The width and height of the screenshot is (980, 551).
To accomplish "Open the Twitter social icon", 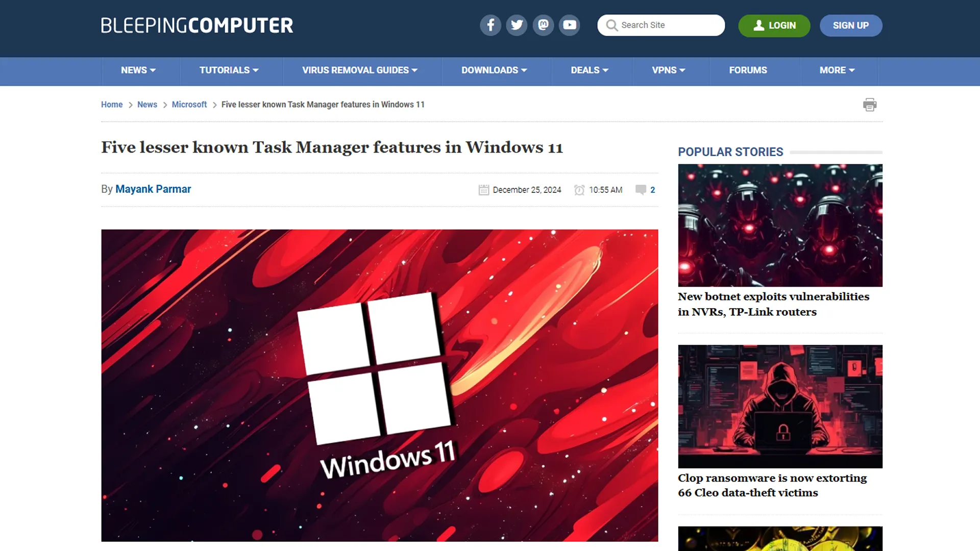I will tap(517, 25).
